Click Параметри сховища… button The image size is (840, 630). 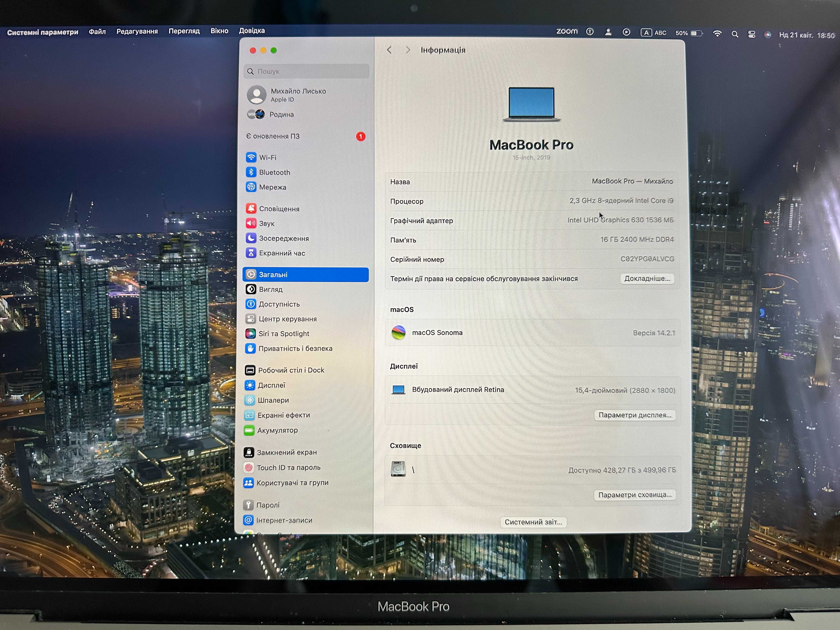click(x=635, y=495)
